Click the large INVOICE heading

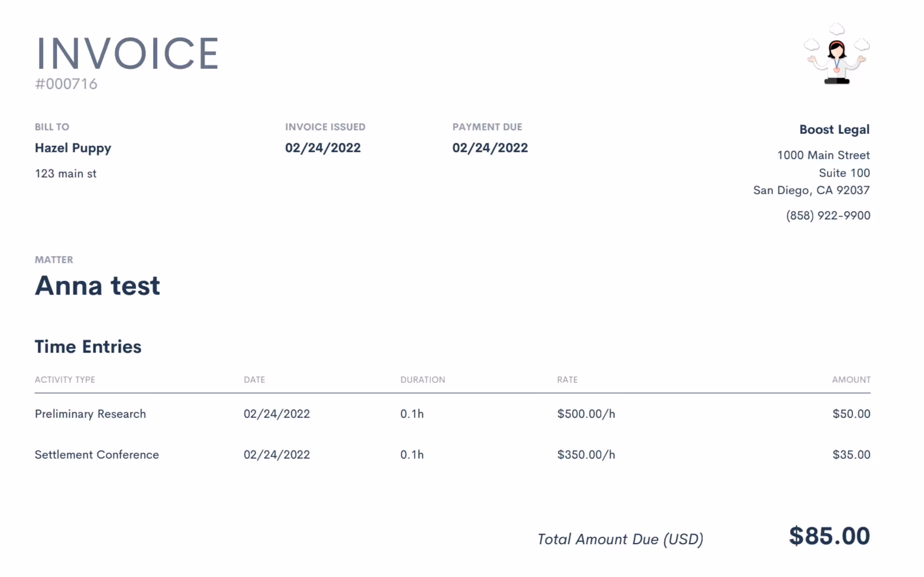[127, 54]
